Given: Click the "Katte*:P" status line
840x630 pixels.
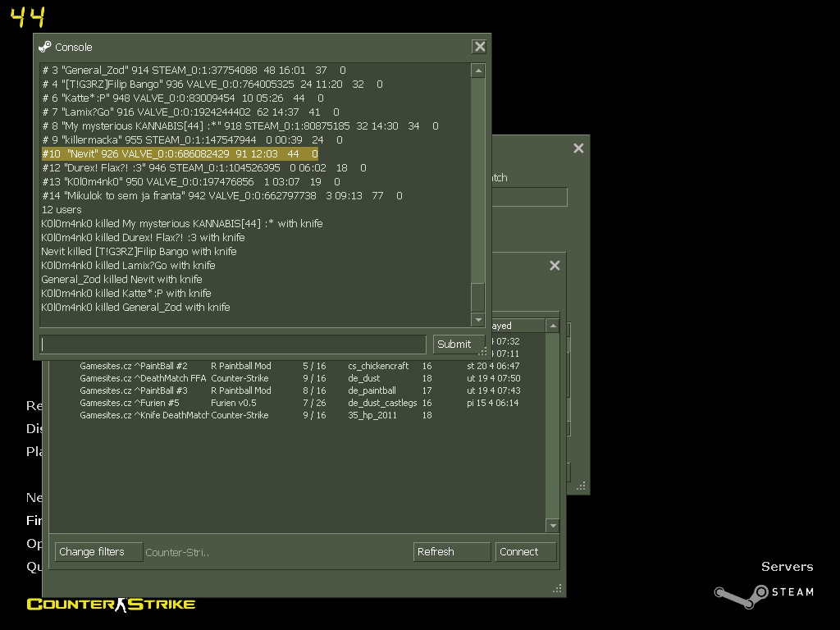Looking at the screenshot, I should [183, 98].
